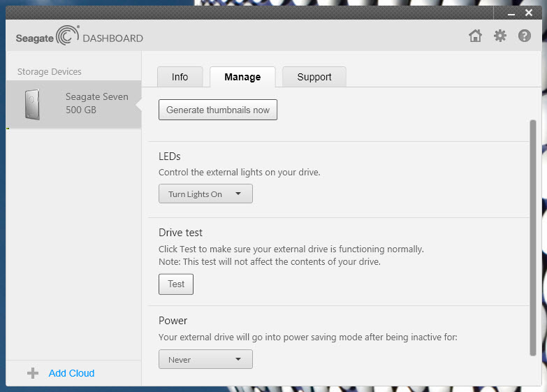
Task: Close the Seagate Dashboard window
Action: click(x=529, y=13)
